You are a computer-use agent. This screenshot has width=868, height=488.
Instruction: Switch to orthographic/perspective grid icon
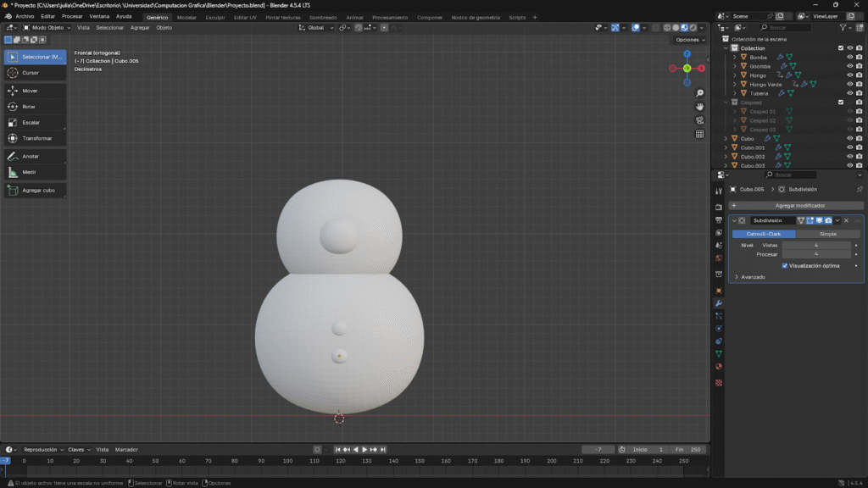coord(699,134)
